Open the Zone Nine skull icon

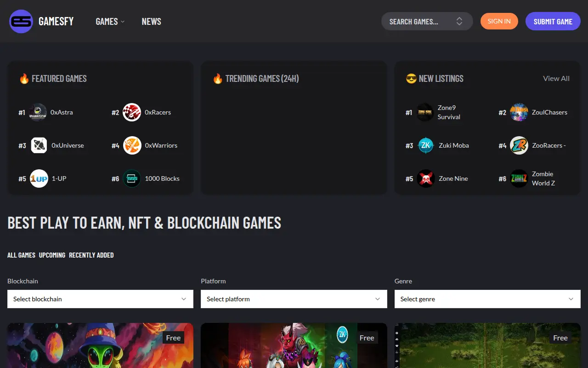[x=426, y=178]
